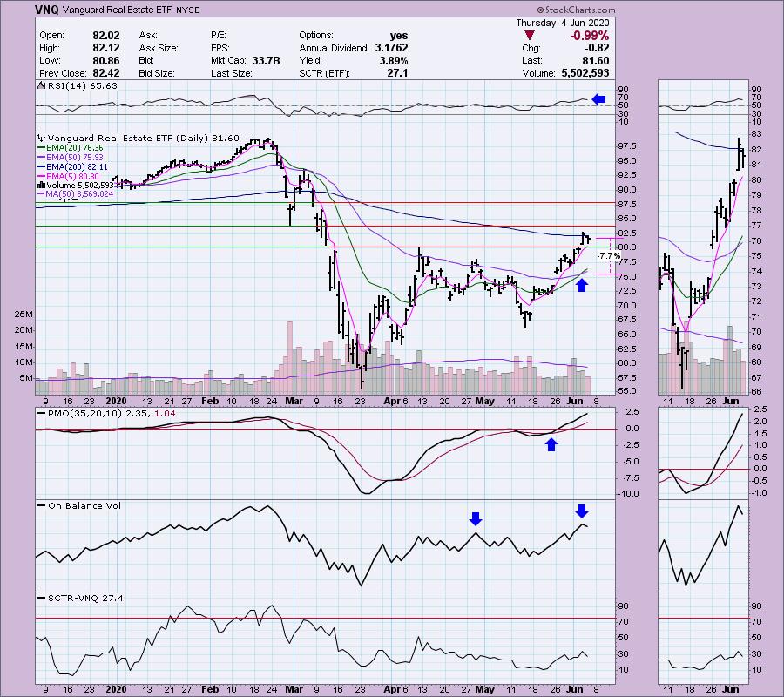Image resolution: width=784 pixels, height=697 pixels.
Task: Click the Last price 81.60
Action: point(596,60)
